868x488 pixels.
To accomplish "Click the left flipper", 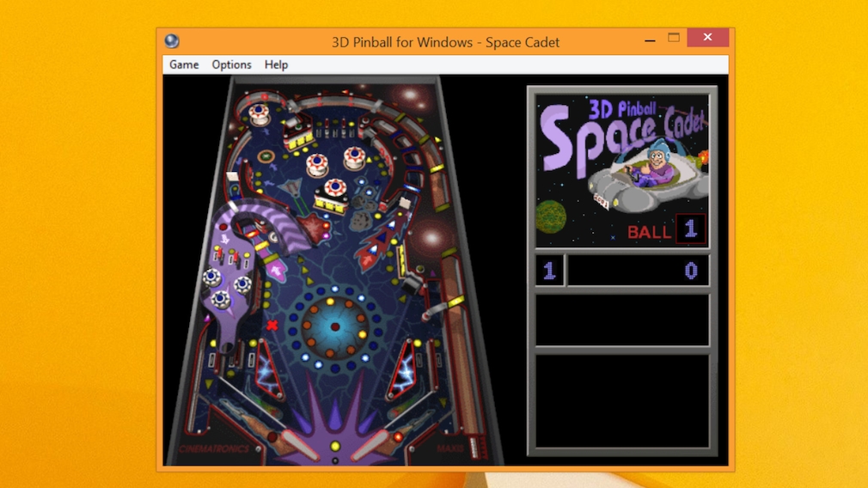I will click(x=299, y=445).
